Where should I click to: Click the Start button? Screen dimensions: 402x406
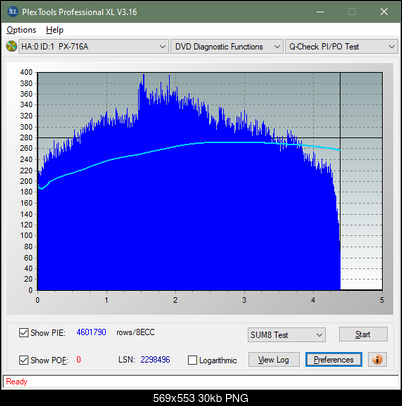363,334
